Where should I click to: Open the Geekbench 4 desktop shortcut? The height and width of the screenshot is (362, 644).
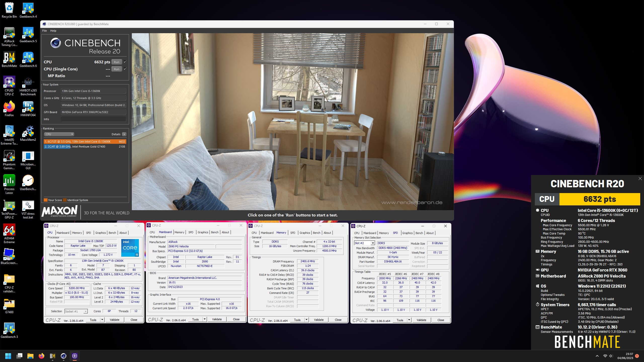coord(28,10)
